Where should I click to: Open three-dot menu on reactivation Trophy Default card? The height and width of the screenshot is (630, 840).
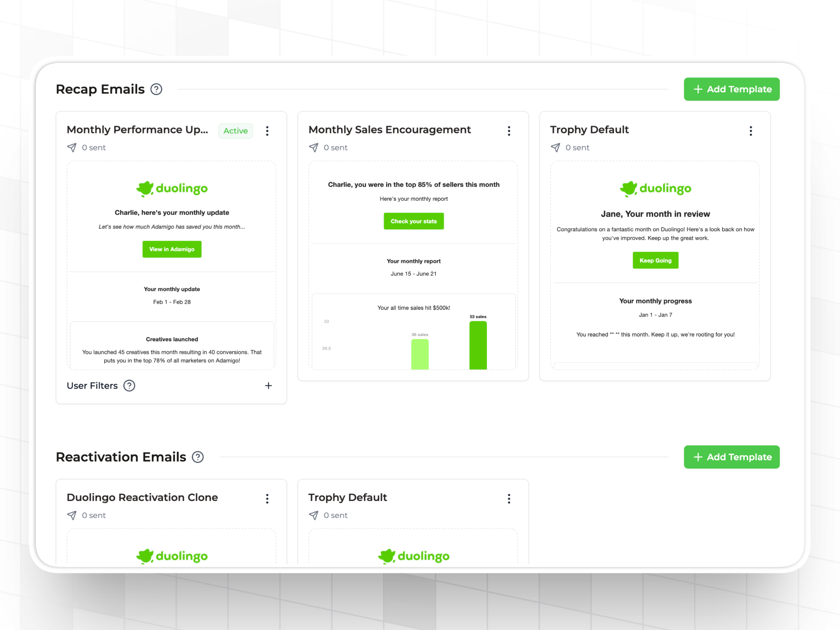509,499
